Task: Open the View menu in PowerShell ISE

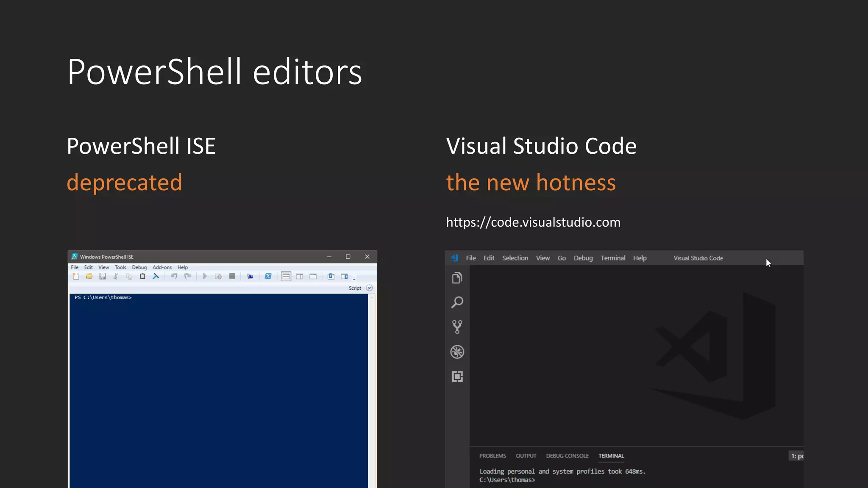Action: [103, 267]
